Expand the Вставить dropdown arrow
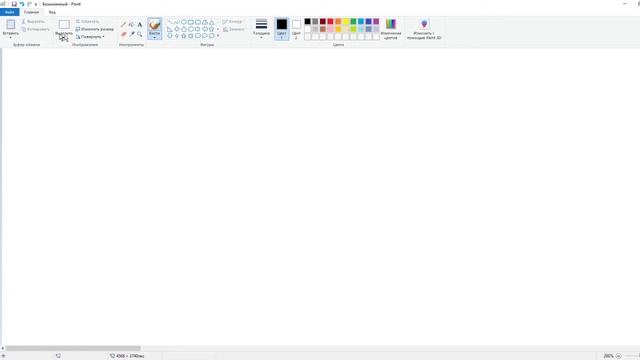Screen dimensions: 640x360 pyautogui.click(x=11, y=37)
